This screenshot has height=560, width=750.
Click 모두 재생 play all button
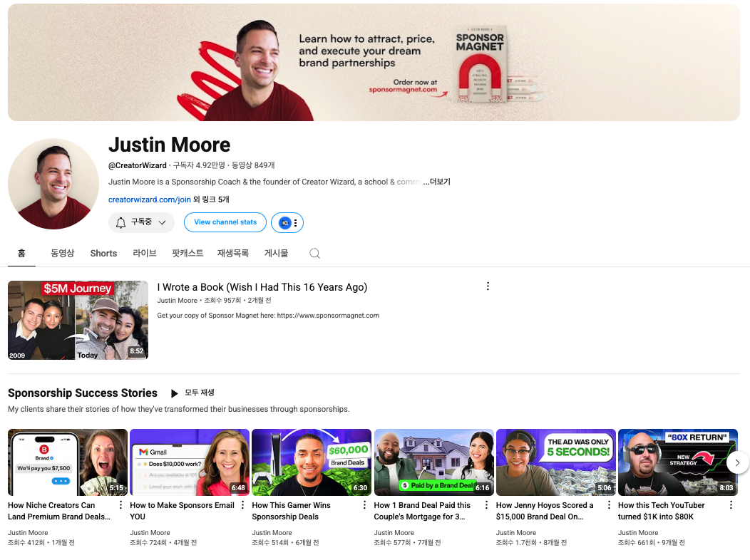(192, 393)
